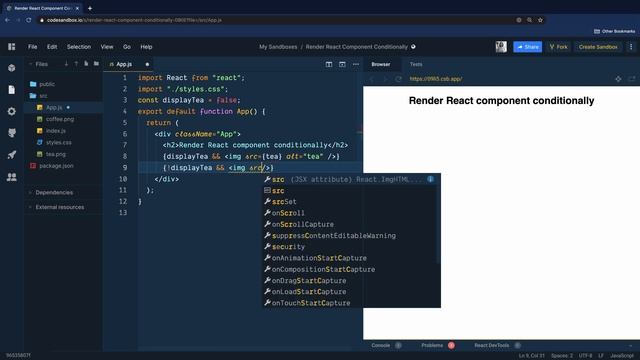640x360 pixels.
Task: Open the preview in new window icon
Action: 631,79
